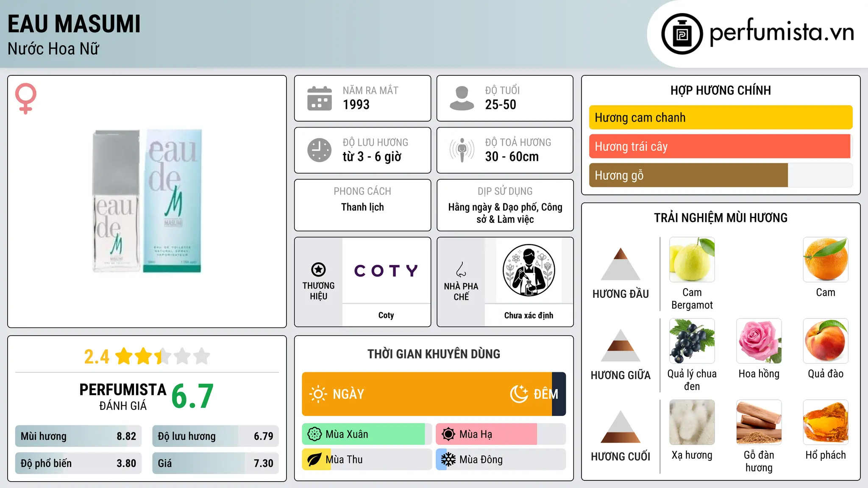Open the Eau Masumi bottle product image
Image resolution: width=868 pixels, height=488 pixels.
147,201
